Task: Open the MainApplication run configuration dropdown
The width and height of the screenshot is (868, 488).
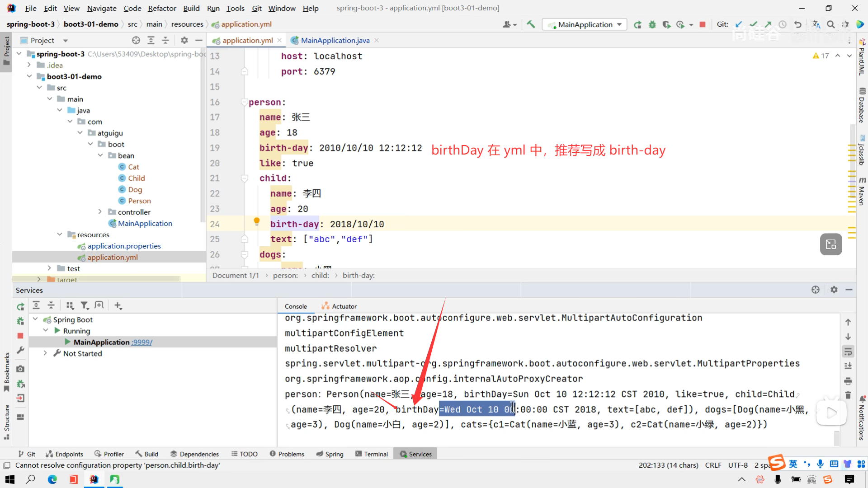Action: [x=585, y=24]
